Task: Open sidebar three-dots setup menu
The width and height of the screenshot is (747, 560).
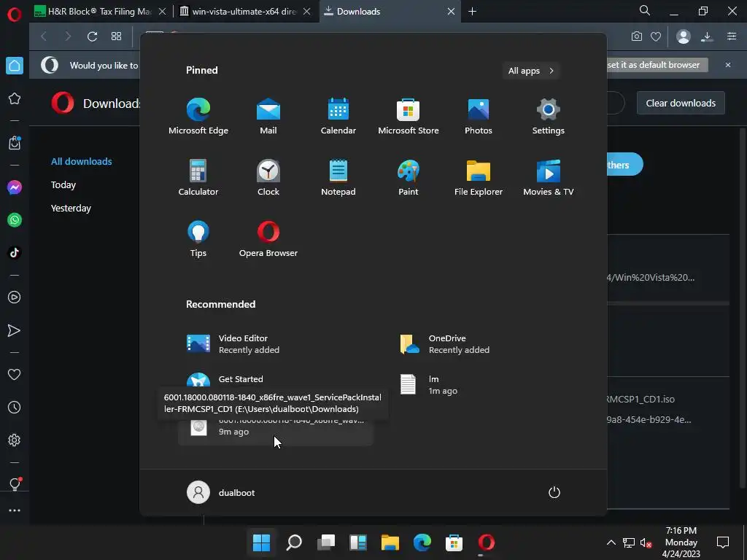Action: (15, 510)
